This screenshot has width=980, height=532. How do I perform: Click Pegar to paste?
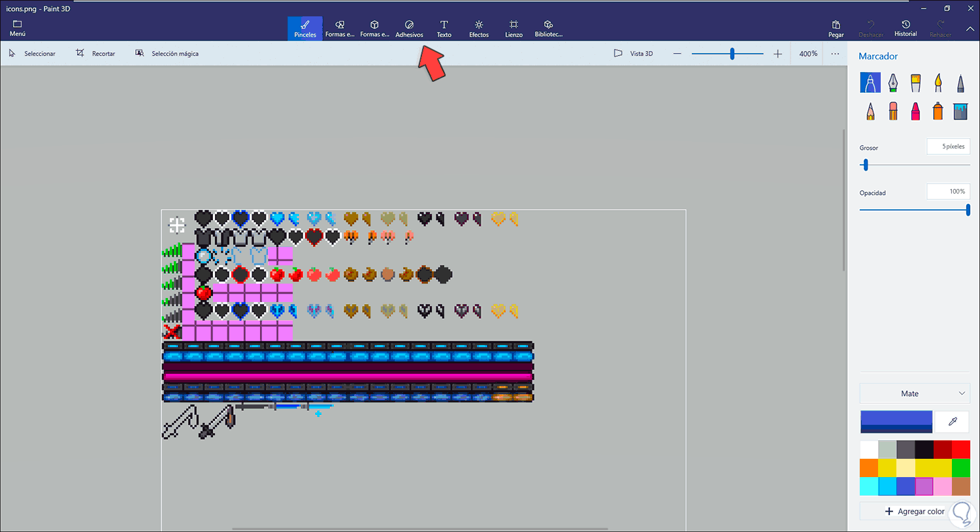tap(836, 29)
